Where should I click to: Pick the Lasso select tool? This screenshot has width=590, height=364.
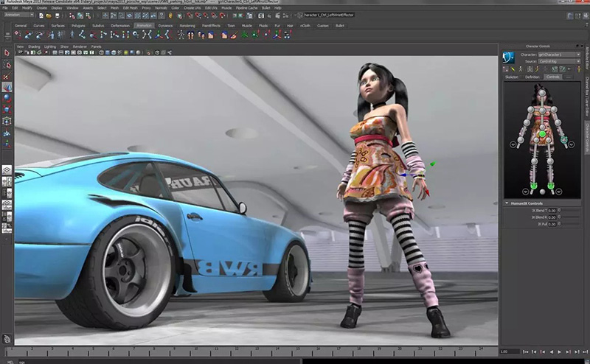tap(7, 65)
